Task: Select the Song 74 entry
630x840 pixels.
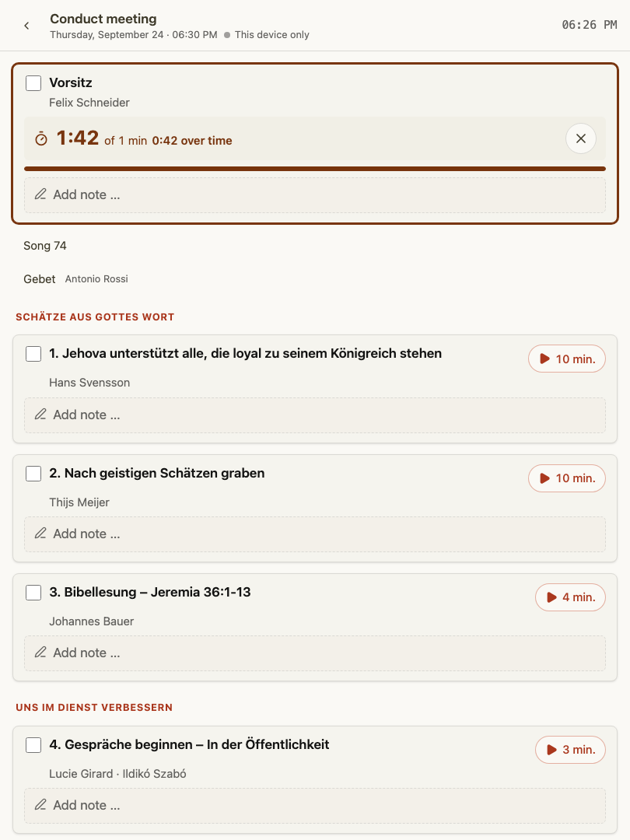Action: click(45, 246)
